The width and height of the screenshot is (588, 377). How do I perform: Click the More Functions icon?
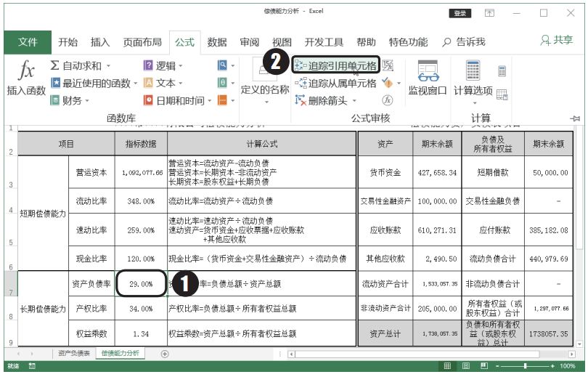tap(222, 100)
